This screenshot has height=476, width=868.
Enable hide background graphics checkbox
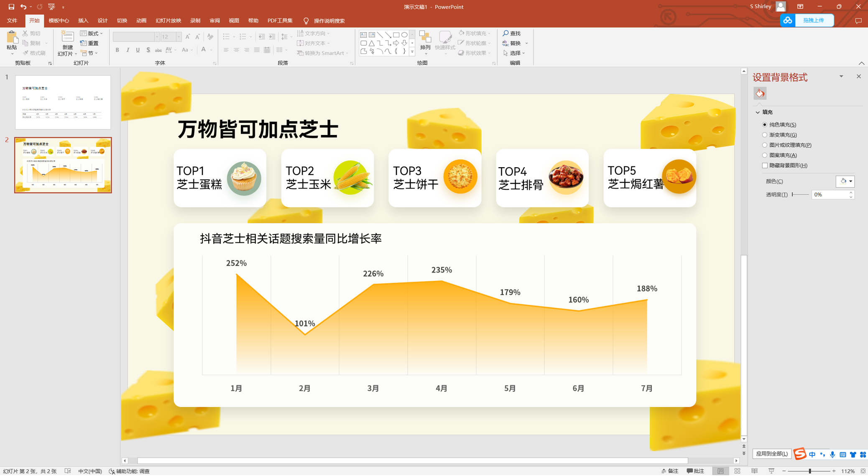pyautogui.click(x=765, y=165)
